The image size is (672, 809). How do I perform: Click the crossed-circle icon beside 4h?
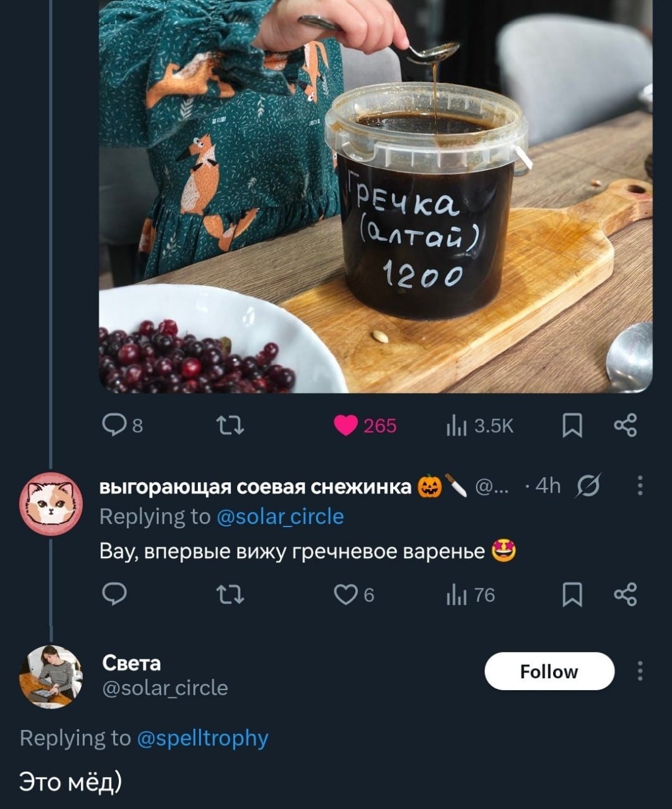(588, 485)
